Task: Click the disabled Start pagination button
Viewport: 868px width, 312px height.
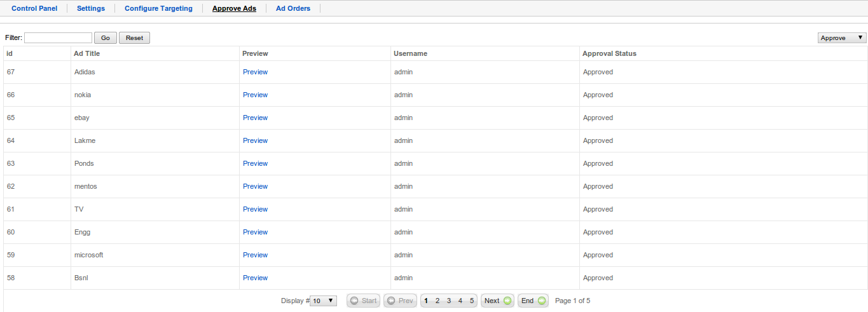Action: tap(364, 301)
